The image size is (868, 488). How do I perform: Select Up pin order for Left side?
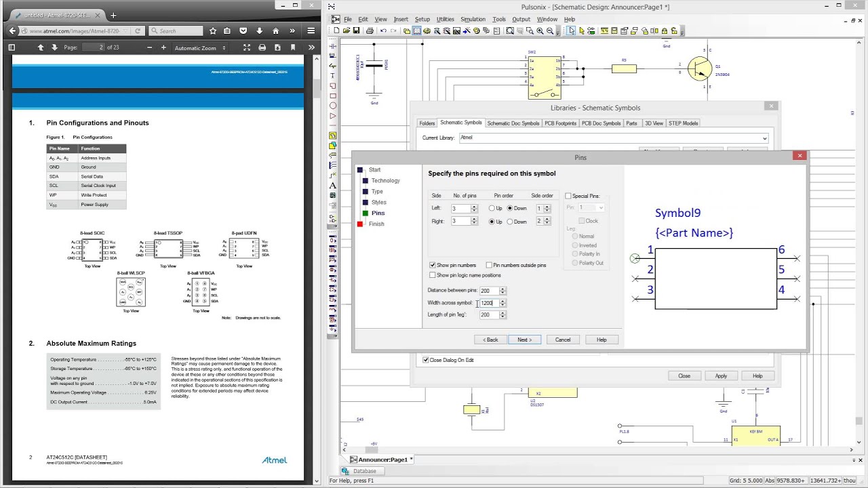[492, 208]
